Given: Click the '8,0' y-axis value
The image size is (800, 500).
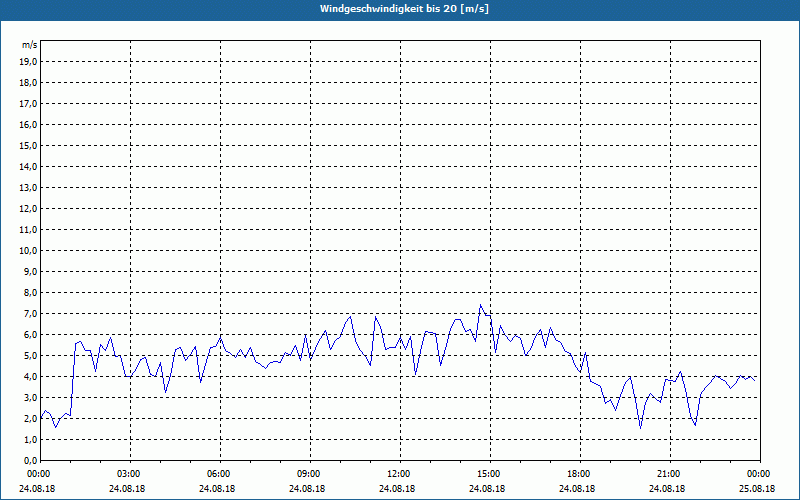Looking at the screenshot, I should pyautogui.click(x=30, y=293).
